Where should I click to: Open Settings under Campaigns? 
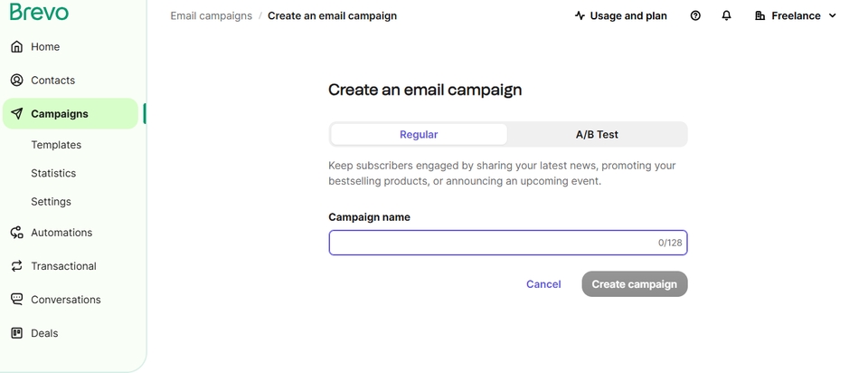tap(51, 202)
